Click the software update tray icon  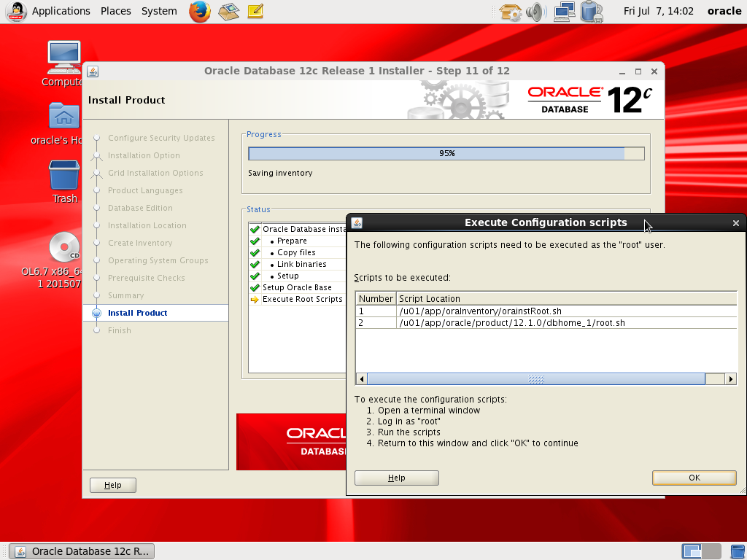510,12
